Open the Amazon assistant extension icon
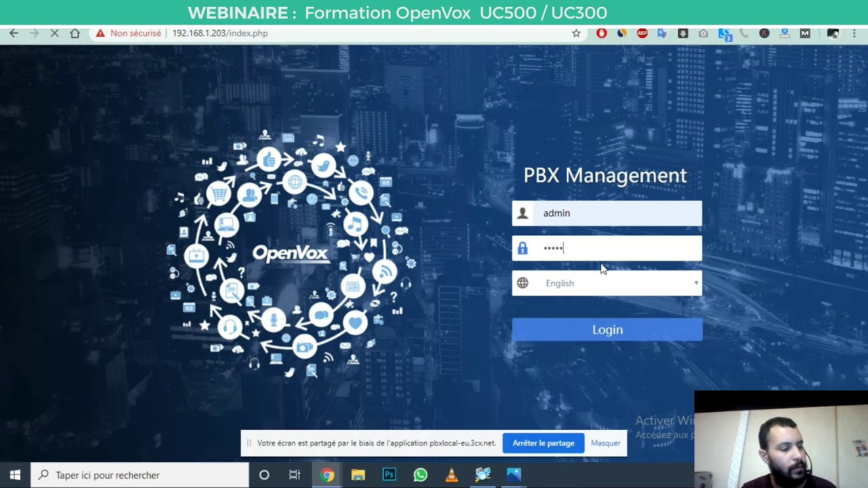This screenshot has height=488, width=868. click(x=785, y=33)
